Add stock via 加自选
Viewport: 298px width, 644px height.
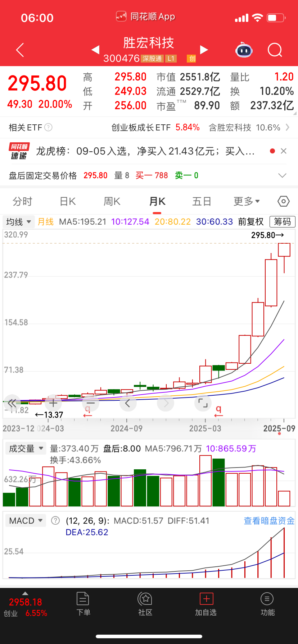point(206,604)
